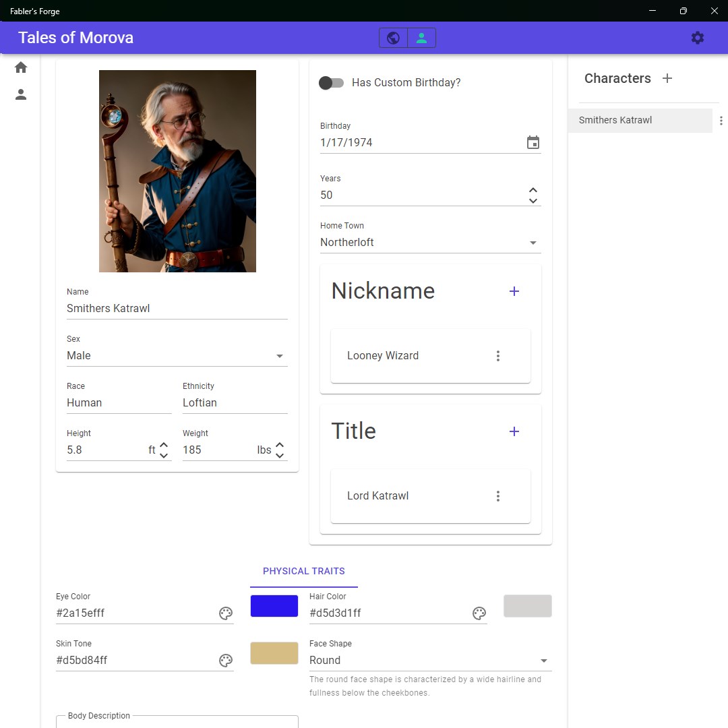The width and height of the screenshot is (728, 728).
Task: Open the eye color picker palette icon
Action: 225,613
